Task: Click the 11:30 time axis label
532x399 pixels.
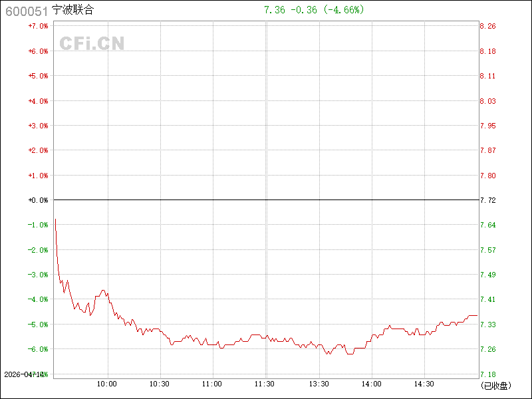Action: pyautogui.click(x=265, y=384)
